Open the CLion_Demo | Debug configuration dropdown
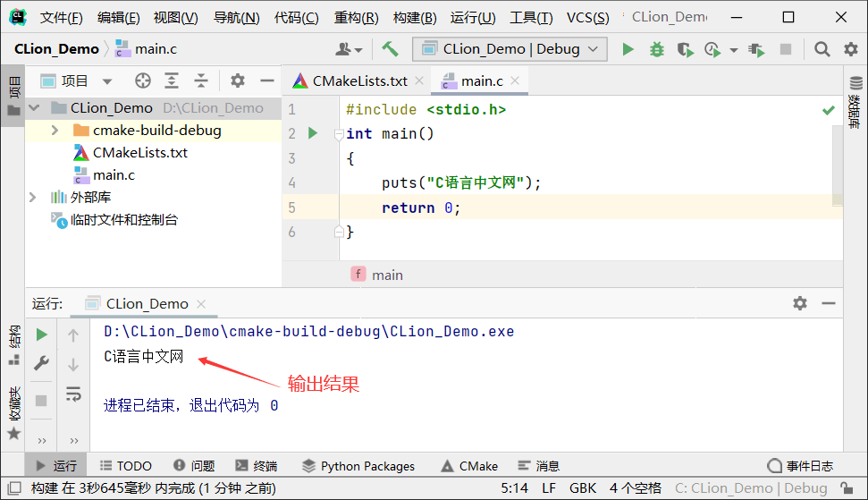Screen dimensions: 868x500 click(510, 49)
